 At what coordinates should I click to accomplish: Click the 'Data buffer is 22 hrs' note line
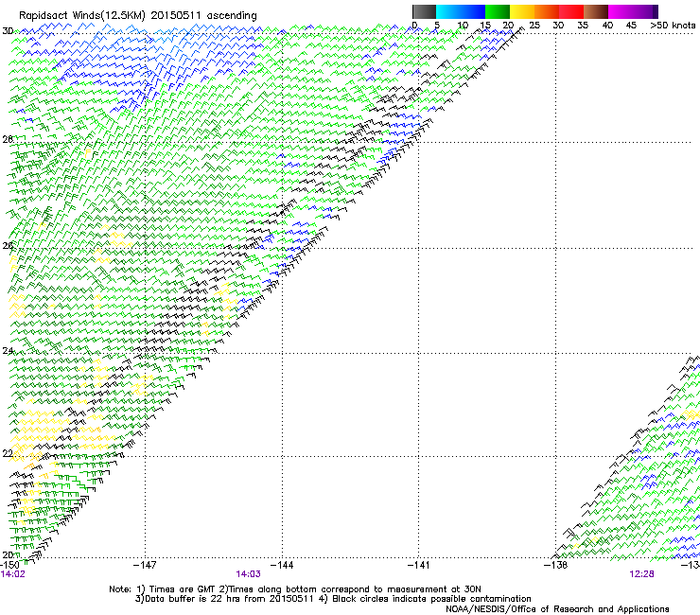coord(333,599)
